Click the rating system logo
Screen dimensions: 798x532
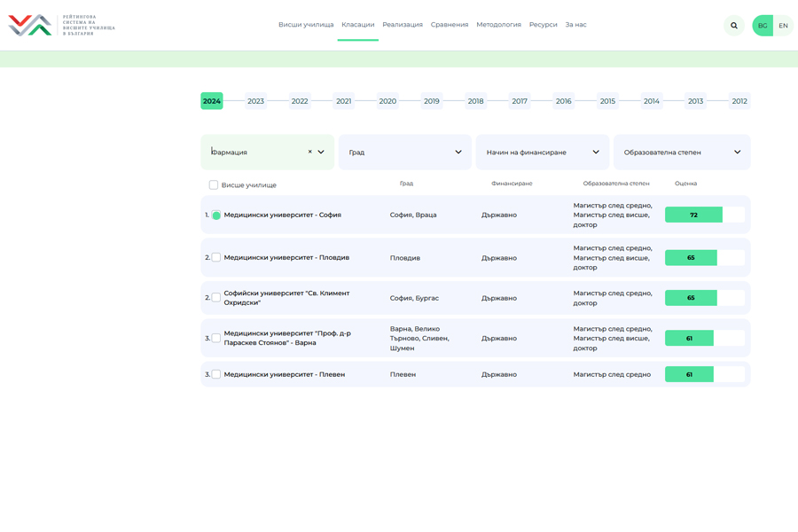click(61, 25)
